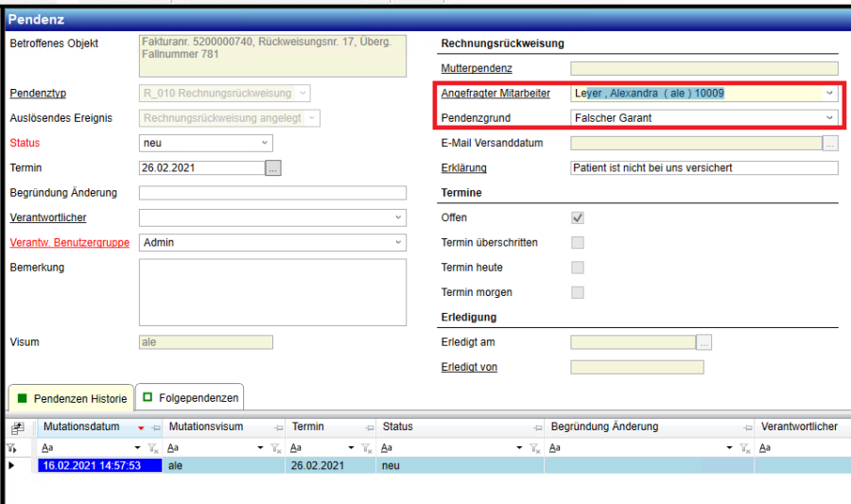Select the 26.02.2021 cell in history row

point(331,465)
